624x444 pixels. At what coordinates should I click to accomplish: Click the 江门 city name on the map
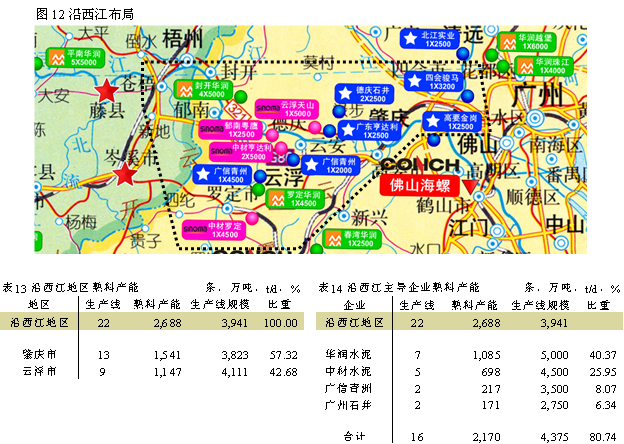469,228
